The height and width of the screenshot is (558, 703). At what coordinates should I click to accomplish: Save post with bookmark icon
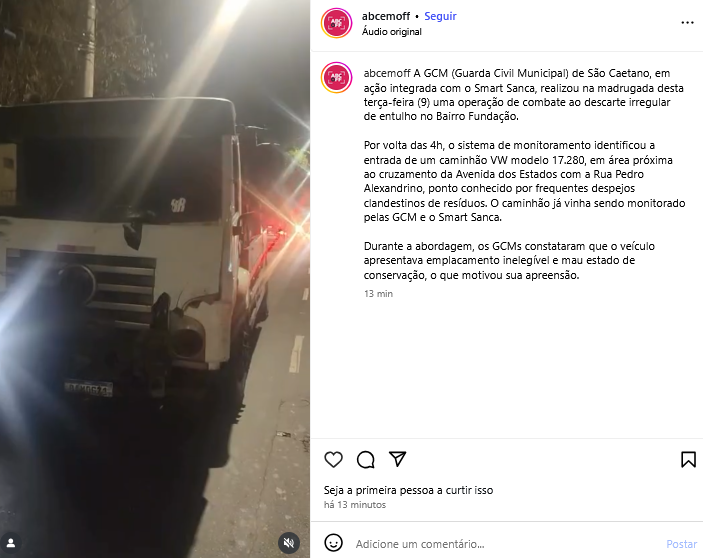(688, 459)
